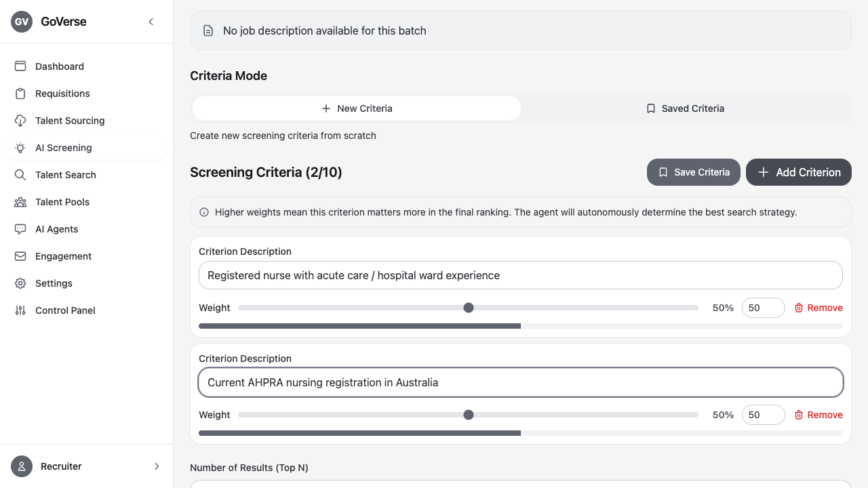Click the Dashboard window icon
Viewport: 868px width, 488px height.
pyautogui.click(x=20, y=66)
